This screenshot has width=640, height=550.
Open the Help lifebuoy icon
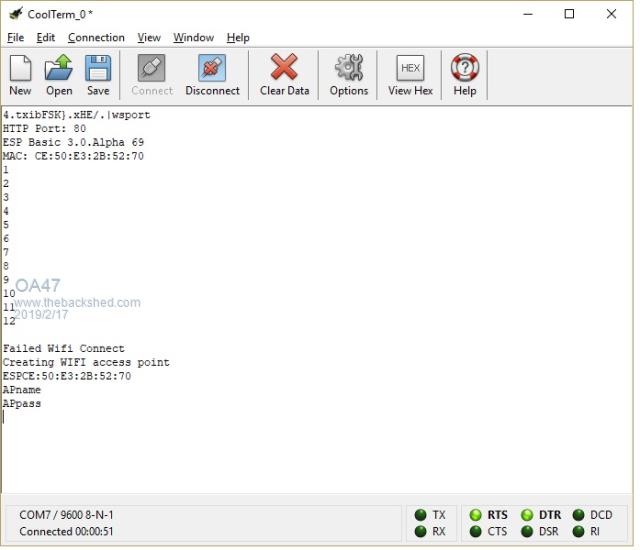coord(465,69)
